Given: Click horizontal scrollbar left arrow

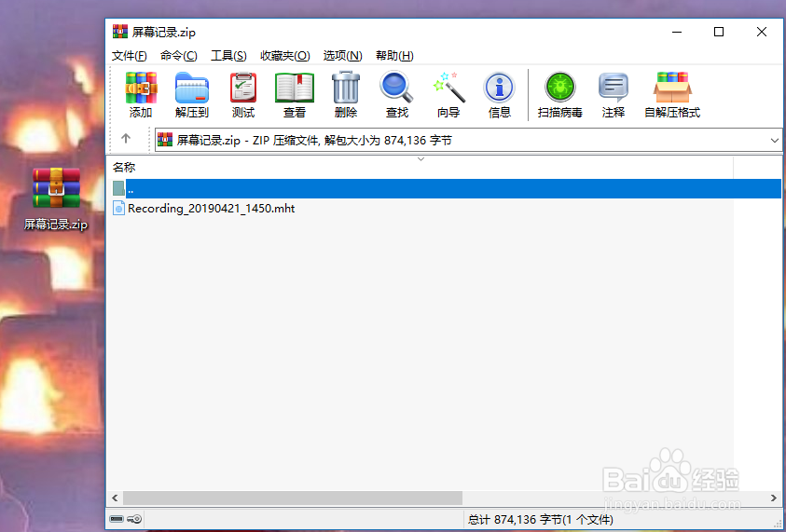Looking at the screenshot, I should click(x=116, y=498).
